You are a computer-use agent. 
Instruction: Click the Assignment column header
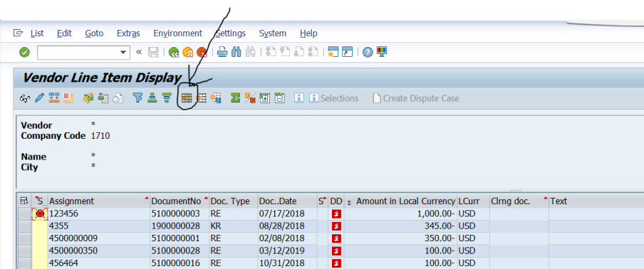(x=98, y=201)
